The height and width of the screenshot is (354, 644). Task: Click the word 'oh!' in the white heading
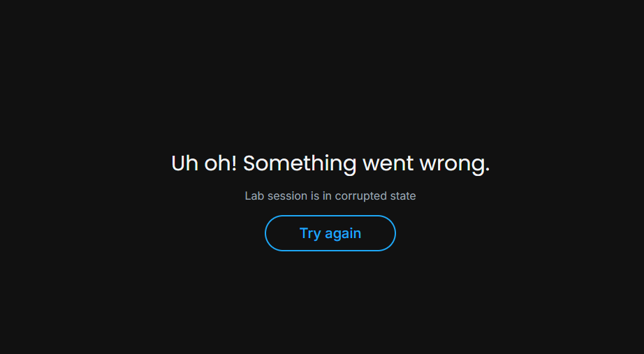pyautogui.click(x=221, y=163)
